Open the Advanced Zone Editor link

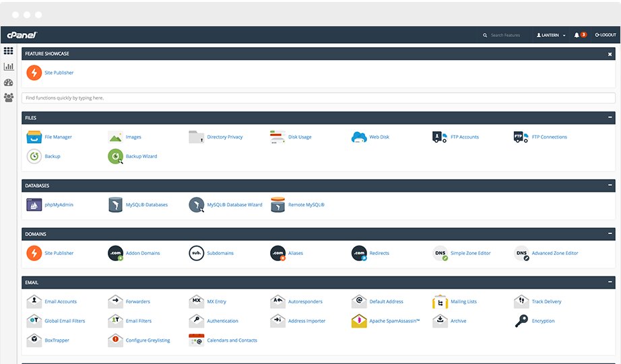(554, 254)
